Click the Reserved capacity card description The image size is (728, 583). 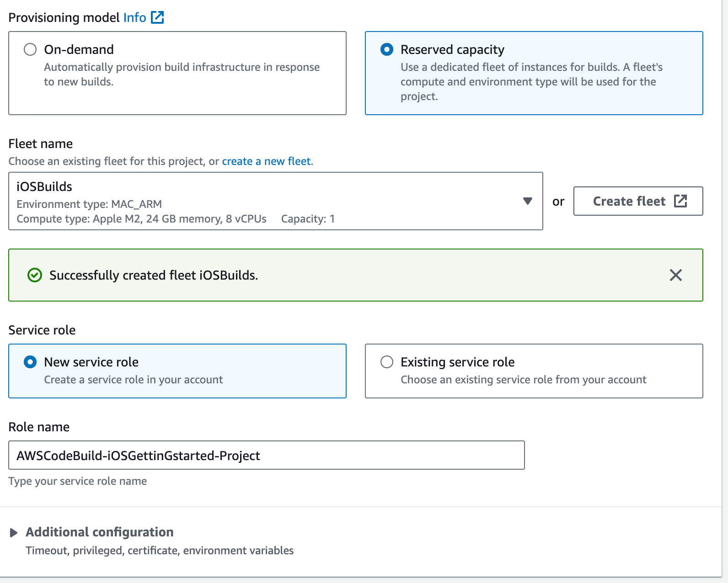click(530, 81)
